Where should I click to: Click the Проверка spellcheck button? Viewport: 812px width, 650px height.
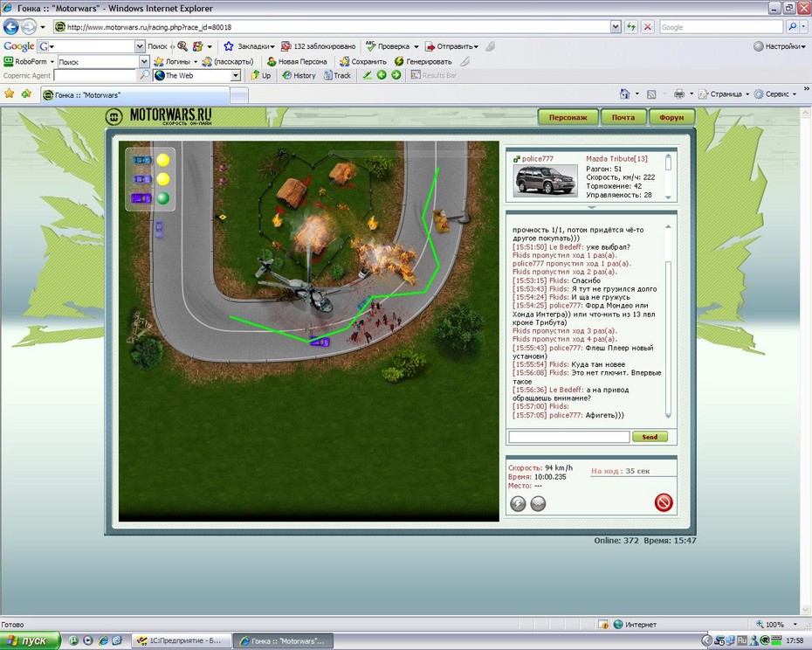[x=388, y=46]
